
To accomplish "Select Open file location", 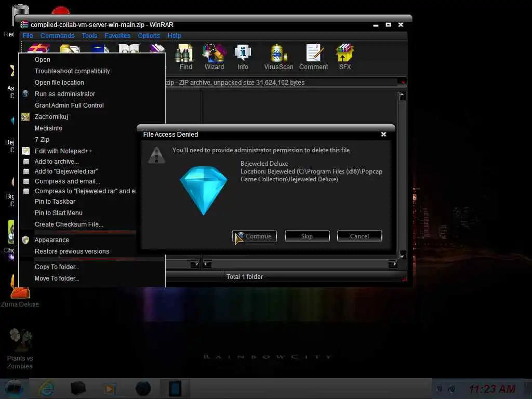I will click(92, 83).
